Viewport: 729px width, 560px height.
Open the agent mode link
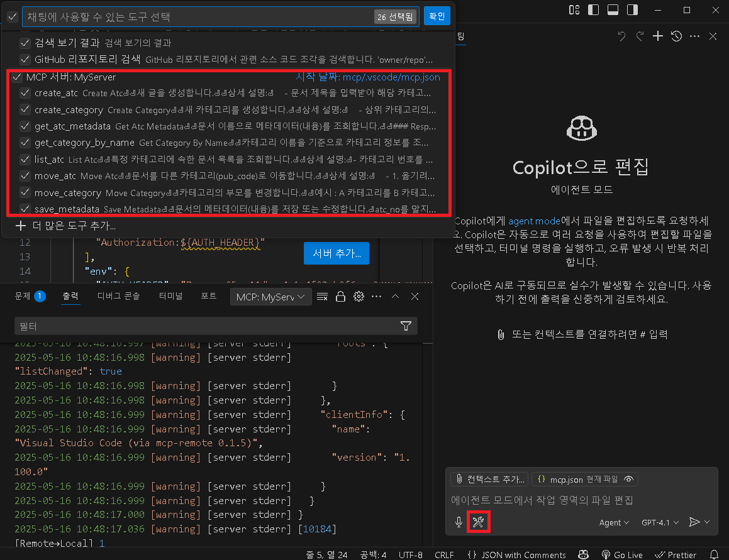tap(534, 221)
